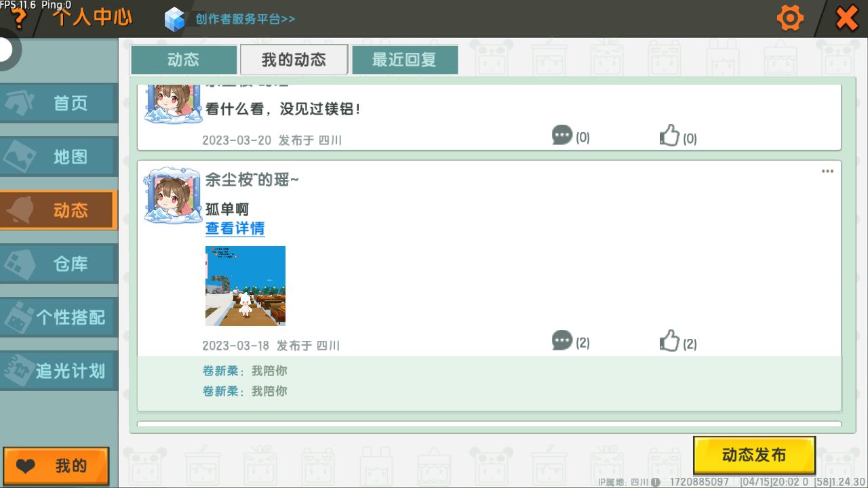
Task: Click the comment bubble on 2023-03-18 post
Action: coord(562,340)
